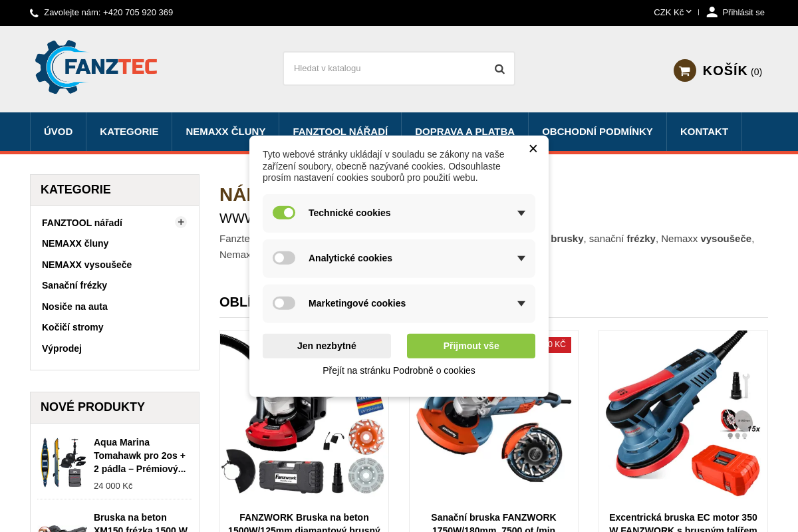Open the Sanační bruska FANZWORK product title
The image size is (798, 532).
[x=493, y=523]
